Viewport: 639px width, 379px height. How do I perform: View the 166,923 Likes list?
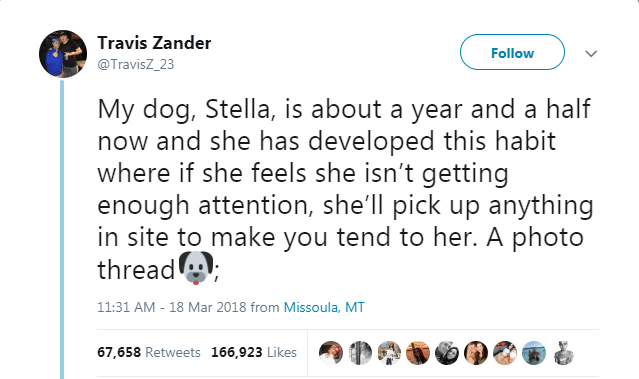[254, 352]
